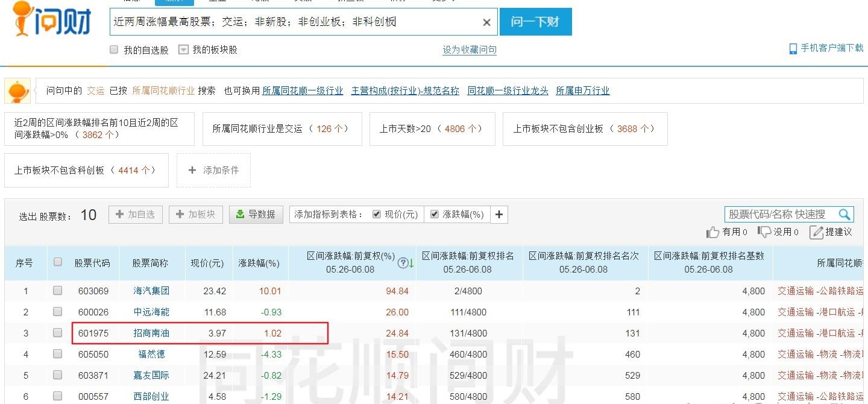
Task: Open the 所属同花顺一级行业 link
Action: [303, 90]
